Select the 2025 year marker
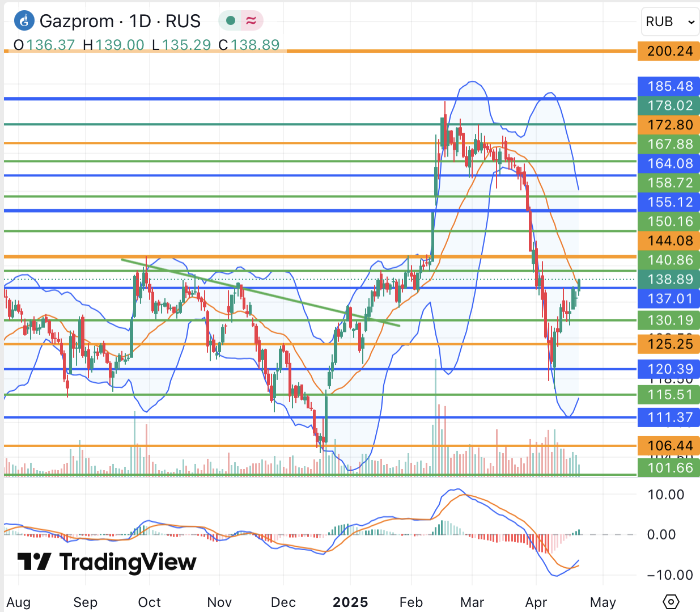This screenshot has width=700, height=612. tap(350, 602)
